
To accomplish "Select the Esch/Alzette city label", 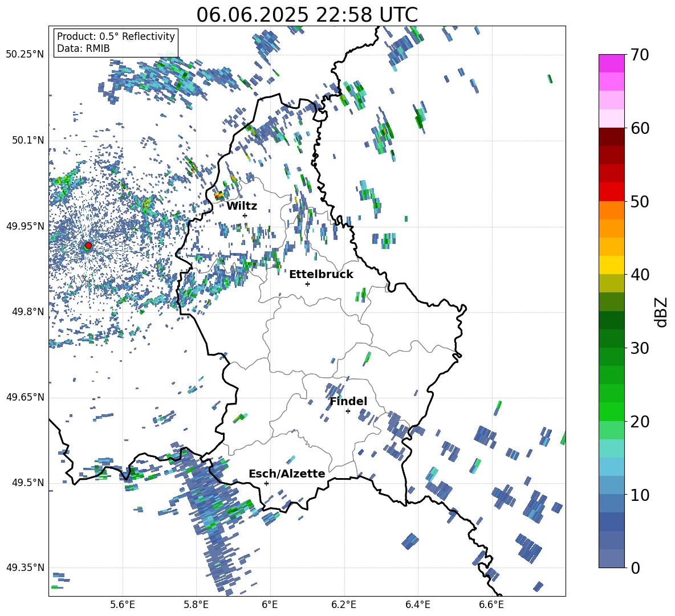I will click(x=287, y=474).
